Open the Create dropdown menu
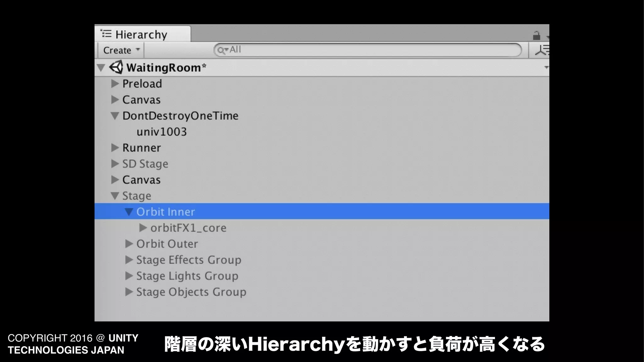This screenshot has width=644, height=362. click(x=121, y=50)
